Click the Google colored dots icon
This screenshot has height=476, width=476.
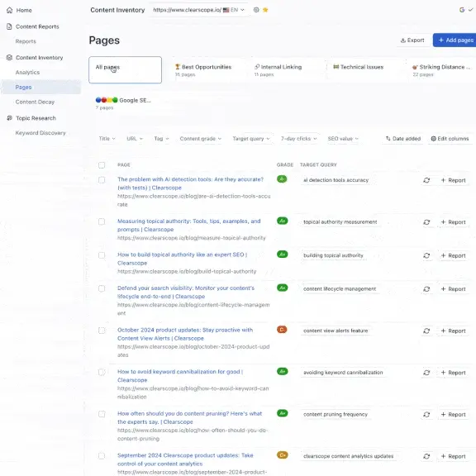(107, 100)
